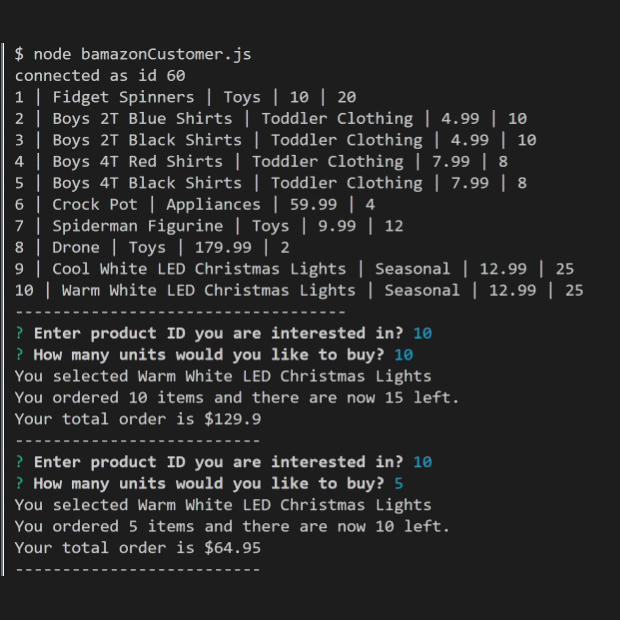Select the Fidget Spinners product row

[185, 97]
